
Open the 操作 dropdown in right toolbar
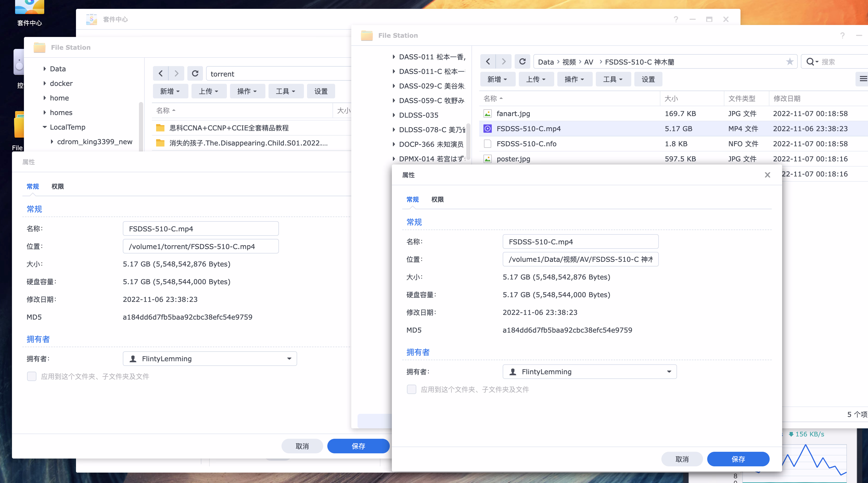point(574,79)
